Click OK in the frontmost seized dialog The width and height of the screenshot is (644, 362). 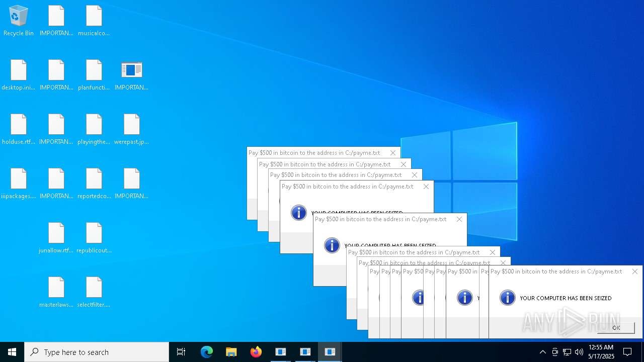tap(616, 327)
